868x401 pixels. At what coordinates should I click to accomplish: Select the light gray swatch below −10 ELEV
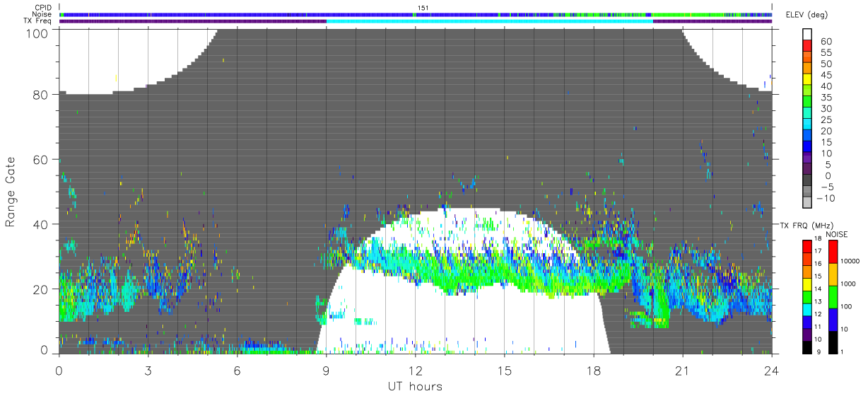[x=808, y=203]
